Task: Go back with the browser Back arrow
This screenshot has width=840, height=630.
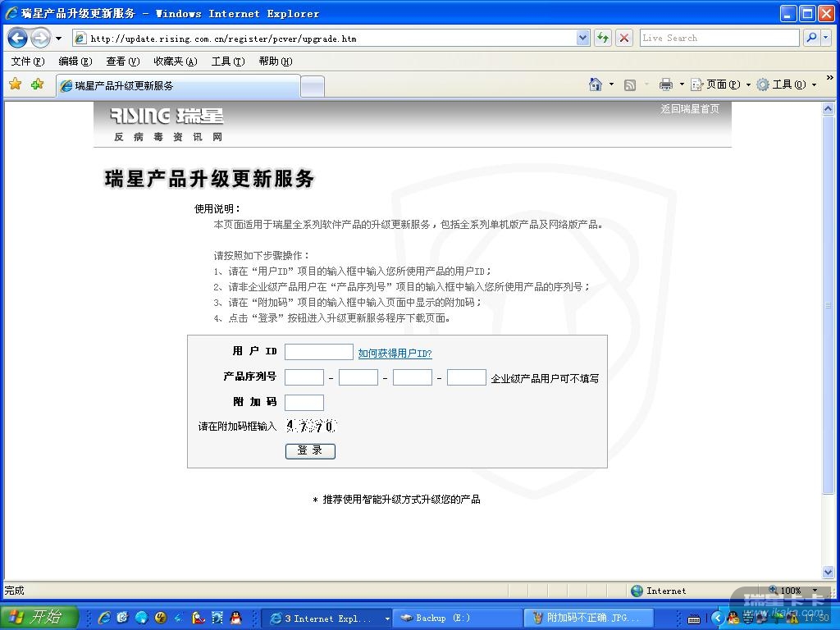Action: tap(17, 38)
